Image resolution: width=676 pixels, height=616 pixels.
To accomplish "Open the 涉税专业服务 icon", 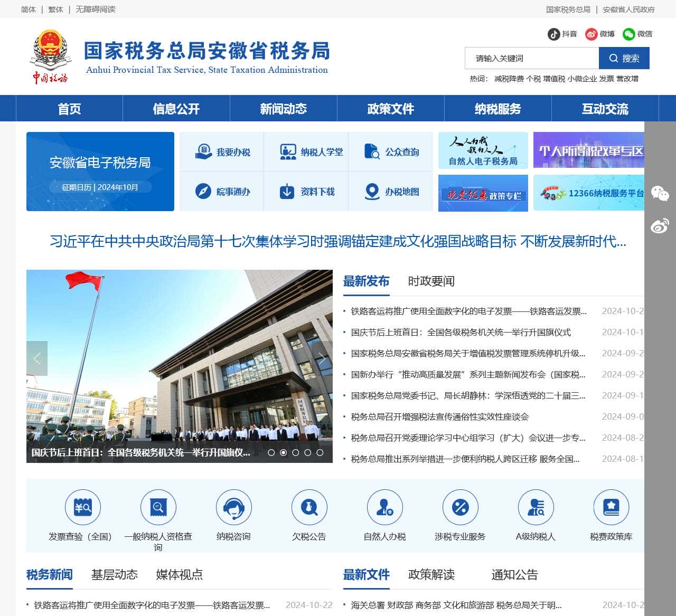I will click(x=461, y=507).
